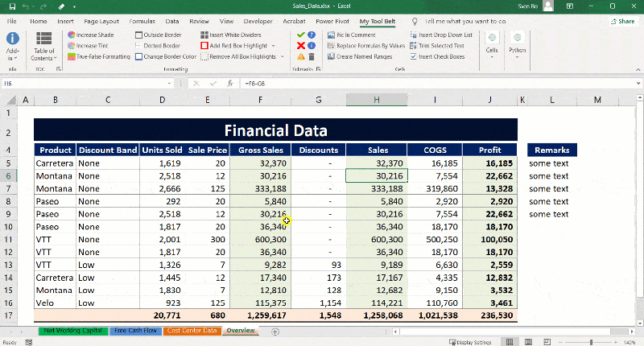Apply Outside Border to selection
644x346 pixels.
click(x=159, y=35)
